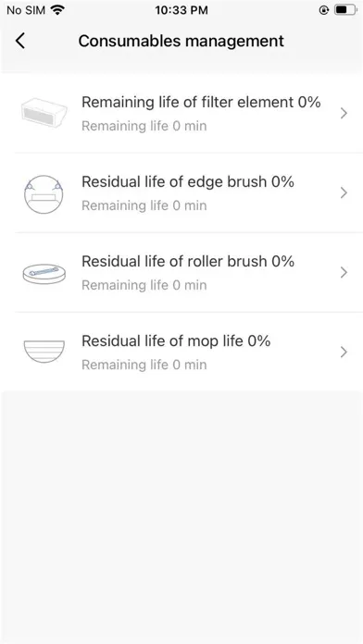Tap the edge brush robot icon
Viewport: 363px width, 644px height.
[44, 194]
